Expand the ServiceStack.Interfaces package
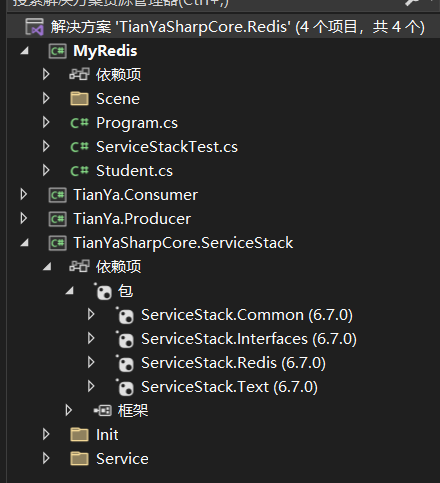 click(91, 338)
